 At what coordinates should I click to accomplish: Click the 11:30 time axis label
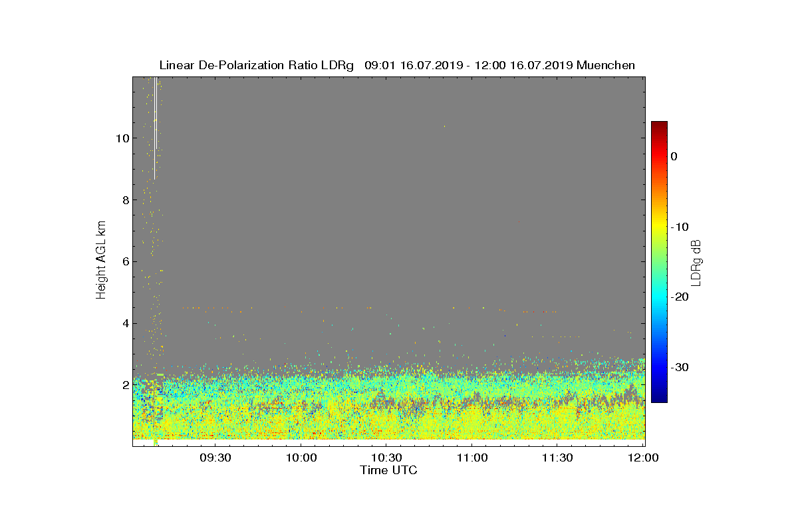coord(558,458)
